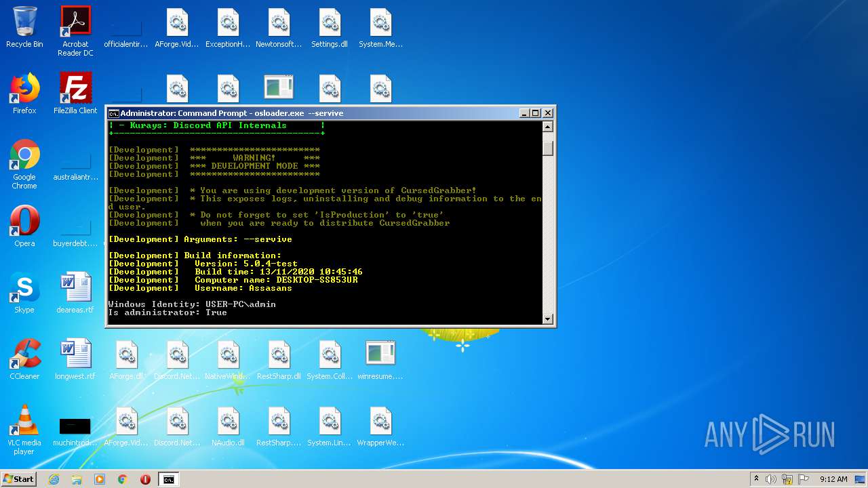Show hidden system tray icons
868x488 pixels.
click(x=756, y=479)
